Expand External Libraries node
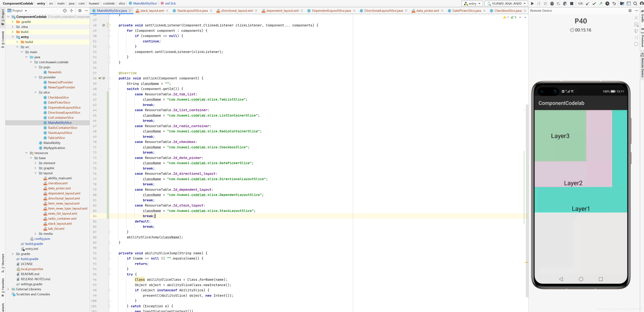This screenshot has width=644, height=312. click(8, 289)
